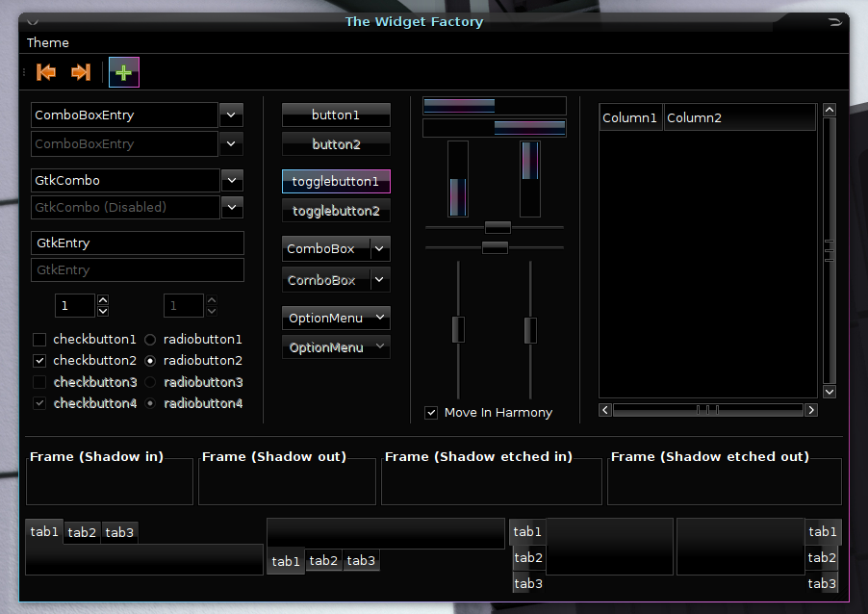Select tab3 in the top-tabs notebook
The width and height of the screenshot is (868, 614).
point(119,532)
